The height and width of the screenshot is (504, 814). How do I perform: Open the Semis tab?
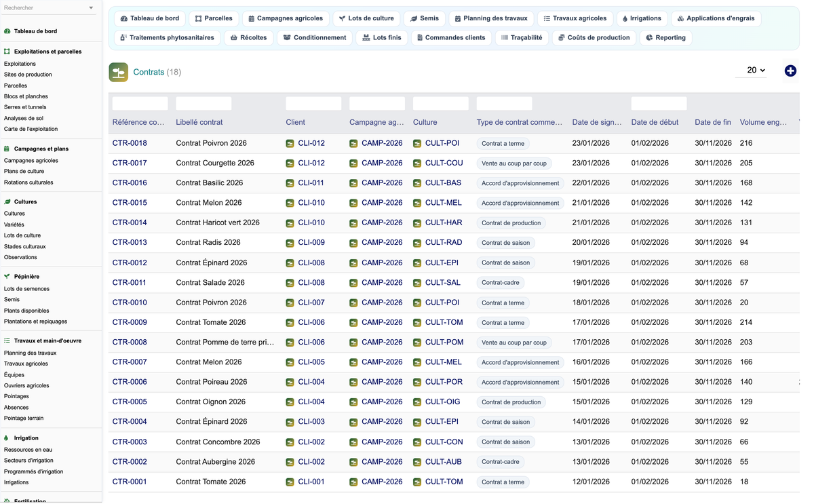point(425,18)
